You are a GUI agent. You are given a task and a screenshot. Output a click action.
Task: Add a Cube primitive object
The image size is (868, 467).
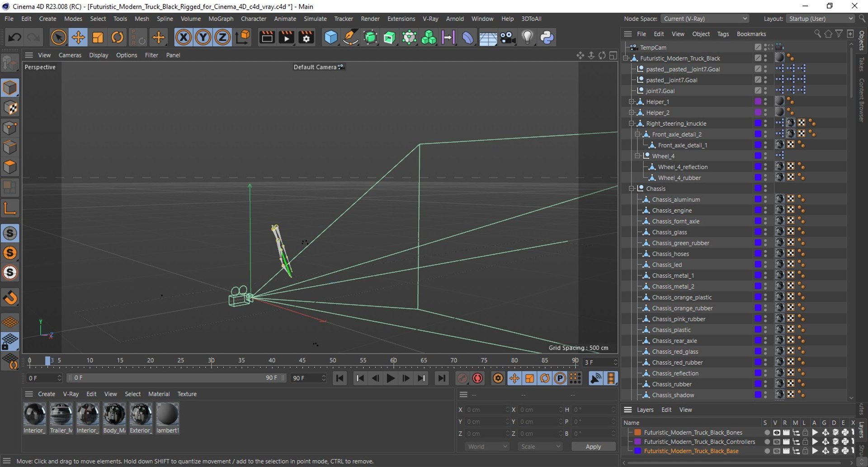(331, 37)
